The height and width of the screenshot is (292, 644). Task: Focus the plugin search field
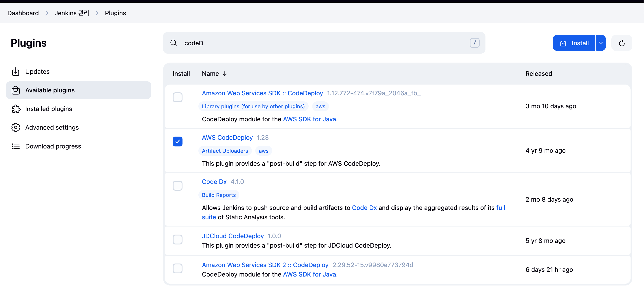(322, 43)
